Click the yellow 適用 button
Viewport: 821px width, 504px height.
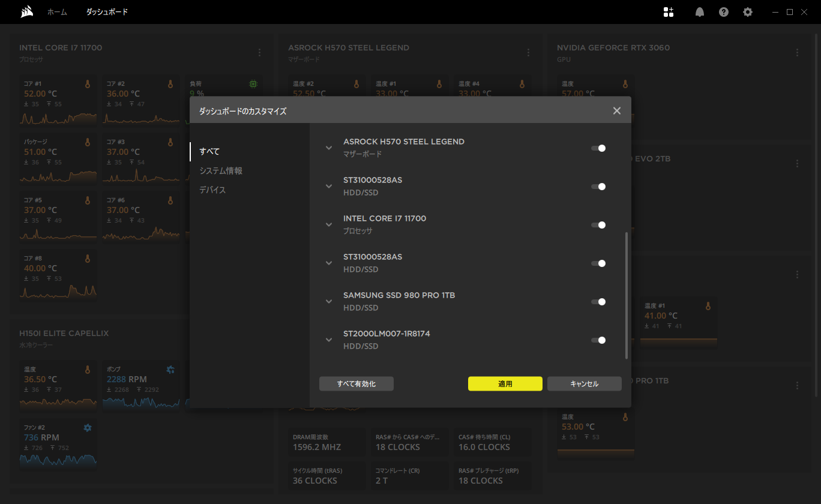point(505,384)
